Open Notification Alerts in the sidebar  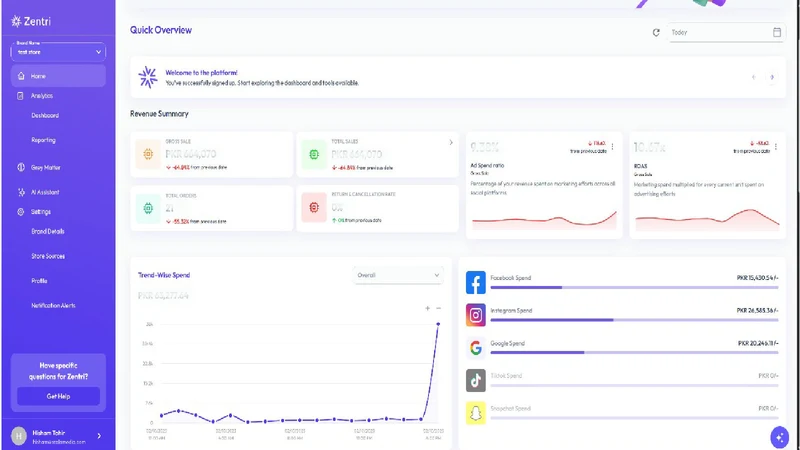(x=53, y=305)
